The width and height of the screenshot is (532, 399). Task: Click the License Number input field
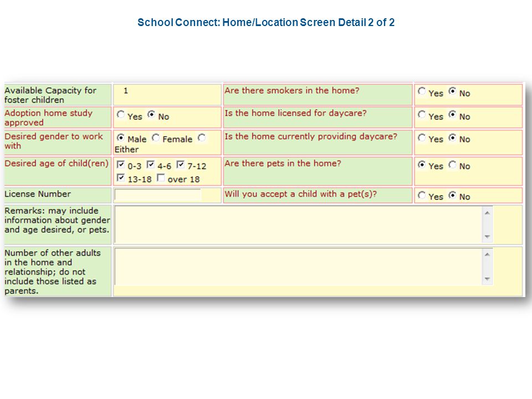click(158, 195)
